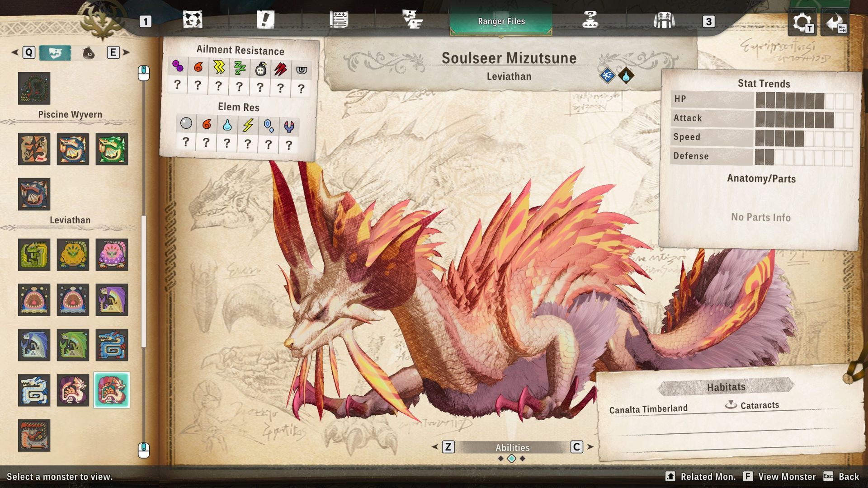Click the water elemental resistance icon
Viewport: 868px width, 488px height.
[x=227, y=125]
